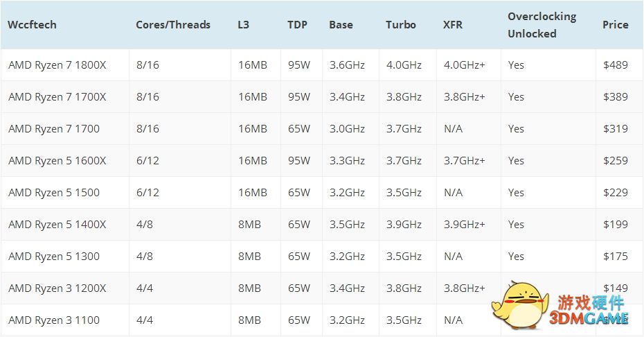Click the Cores/Threads column header
The width and height of the screenshot is (644, 337).
tap(173, 25)
